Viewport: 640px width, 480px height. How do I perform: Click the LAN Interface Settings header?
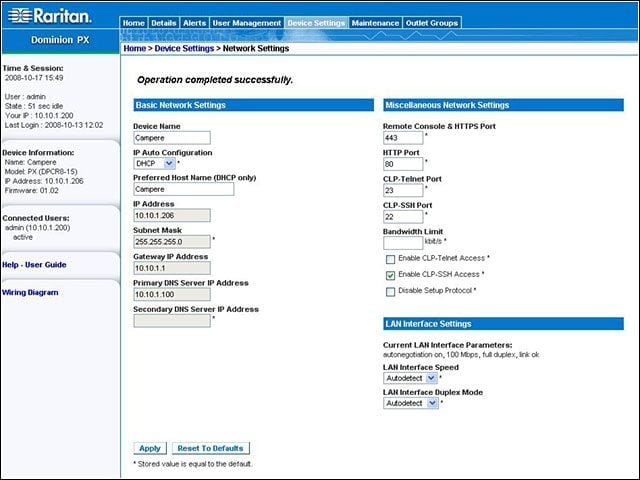(503, 324)
